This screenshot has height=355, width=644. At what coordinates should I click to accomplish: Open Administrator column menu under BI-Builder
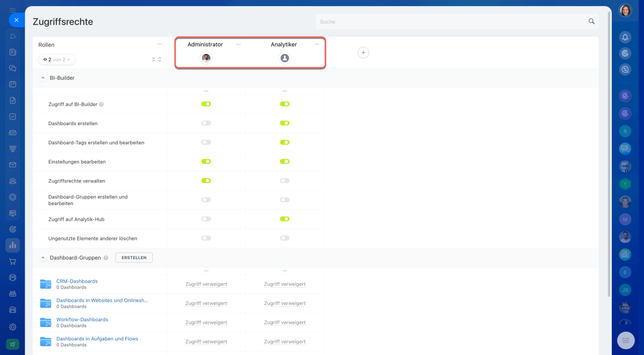(x=206, y=91)
